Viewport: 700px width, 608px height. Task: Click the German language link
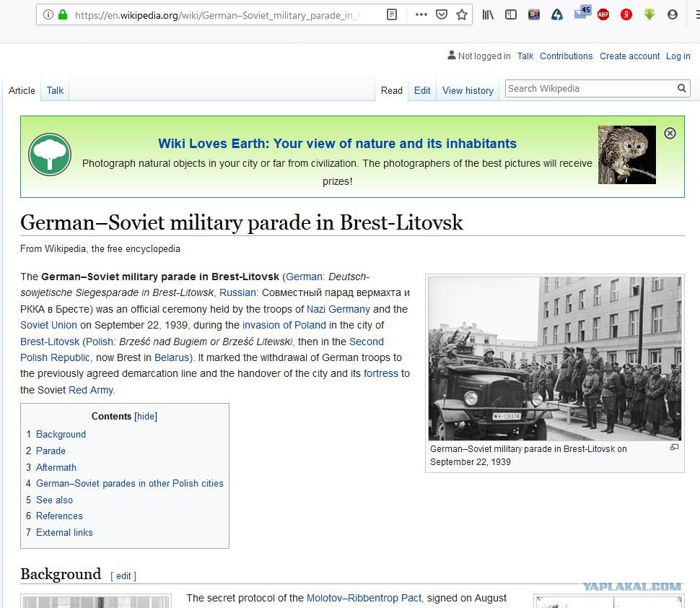click(304, 277)
